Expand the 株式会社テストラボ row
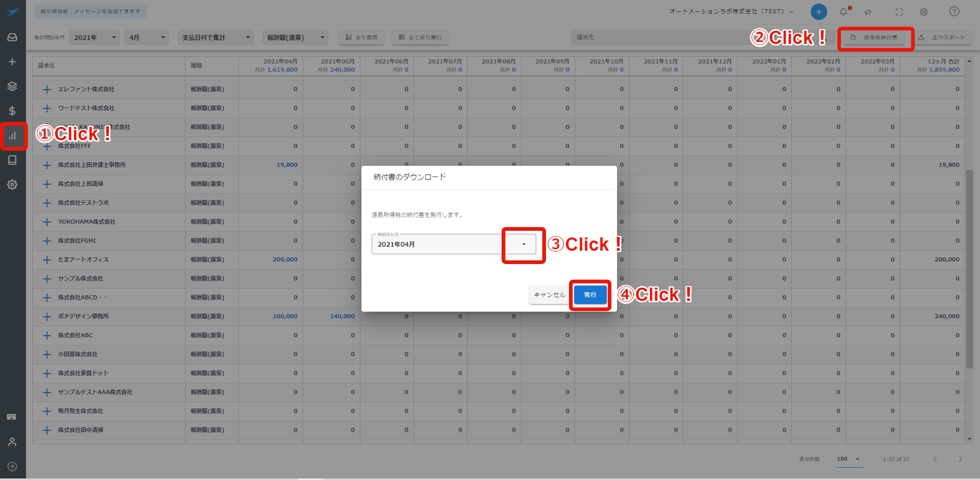Image resolution: width=980 pixels, height=480 pixels. tap(47, 203)
